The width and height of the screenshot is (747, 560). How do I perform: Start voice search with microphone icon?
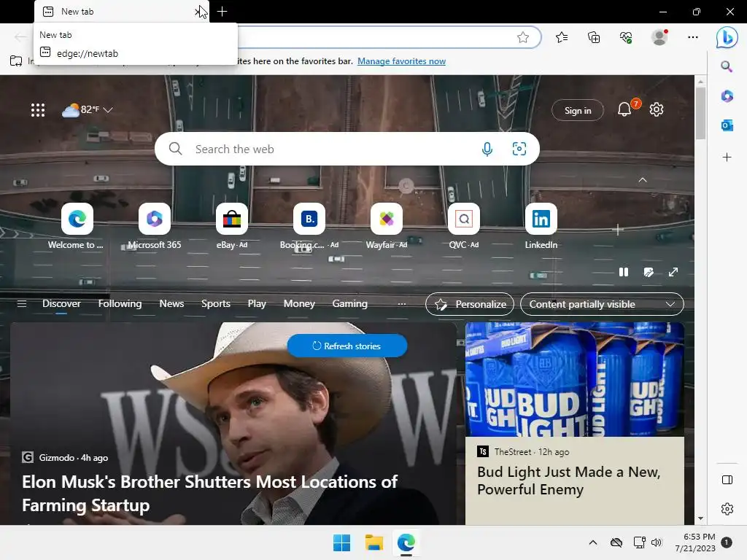coord(487,149)
